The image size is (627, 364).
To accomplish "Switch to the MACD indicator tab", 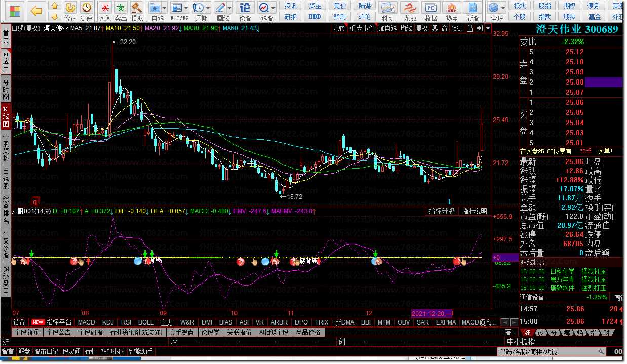I will click(86, 322).
